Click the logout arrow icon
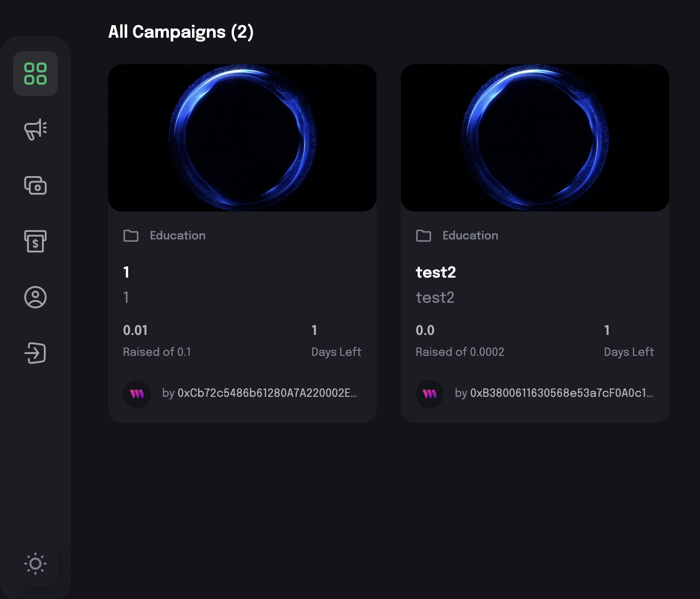Viewport: 700px width, 599px height. [x=35, y=353]
